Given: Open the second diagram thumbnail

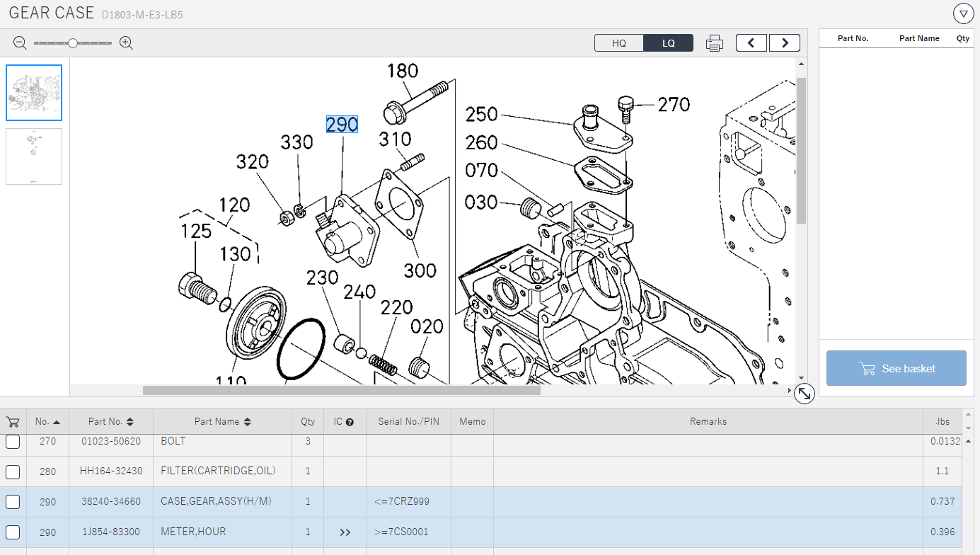Looking at the screenshot, I should click(34, 156).
